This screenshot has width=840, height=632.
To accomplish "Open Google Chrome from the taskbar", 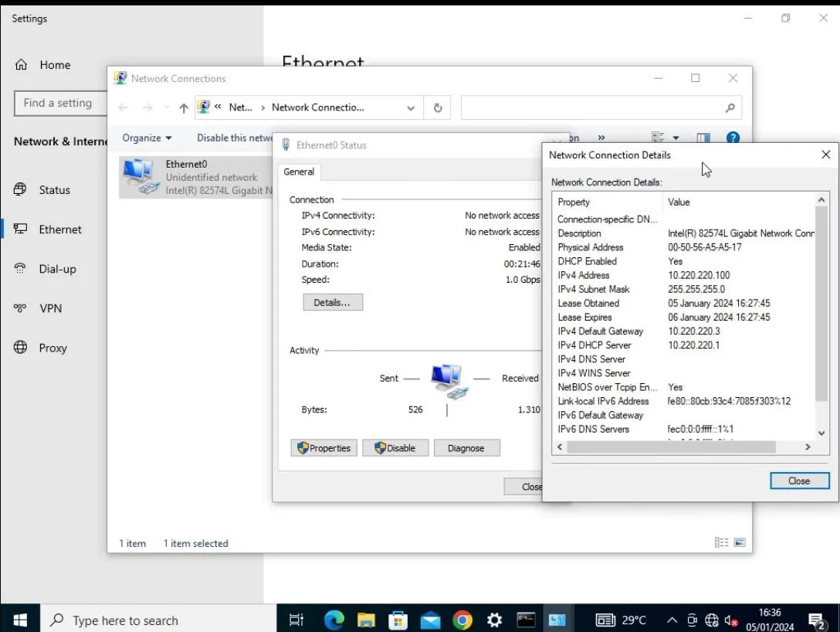I will pyautogui.click(x=462, y=619).
